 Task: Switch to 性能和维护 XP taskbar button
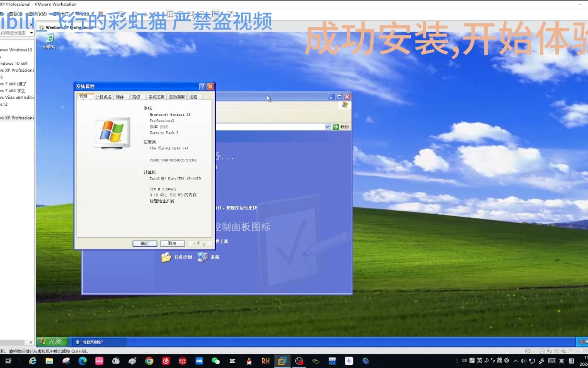click(99, 342)
